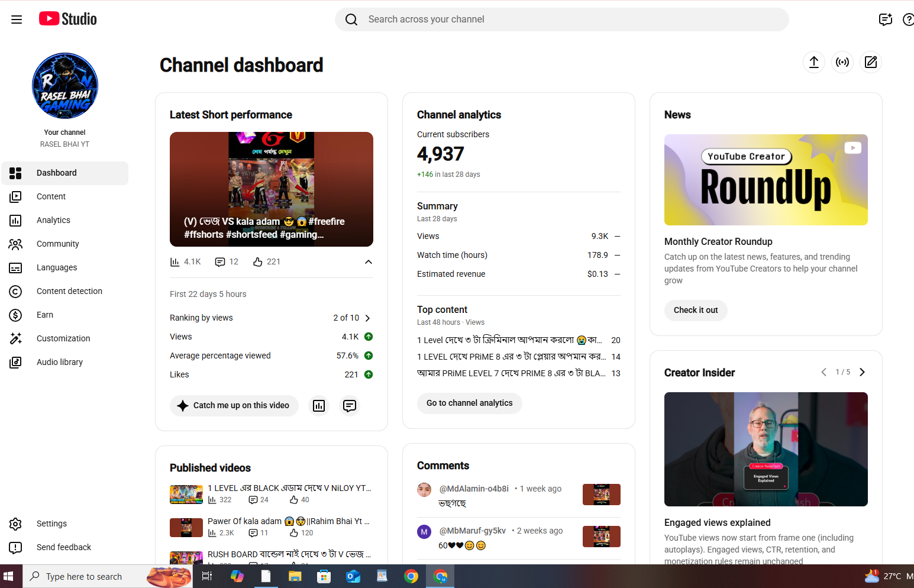Viewport: 914px width, 588px height.
Task: Click the YouTube Studio logo
Action: 68,19
